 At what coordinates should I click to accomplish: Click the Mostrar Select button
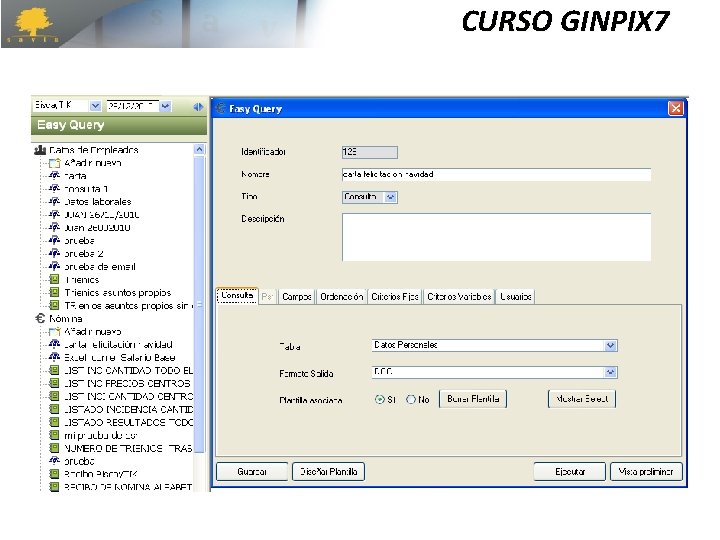coord(582,399)
